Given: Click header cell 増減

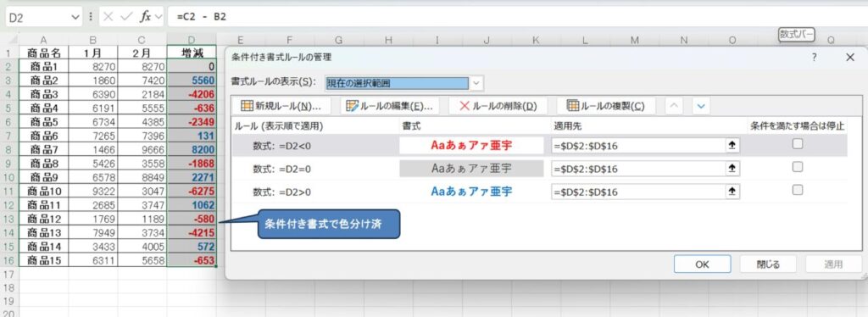Looking at the screenshot, I should (x=192, y=53).
